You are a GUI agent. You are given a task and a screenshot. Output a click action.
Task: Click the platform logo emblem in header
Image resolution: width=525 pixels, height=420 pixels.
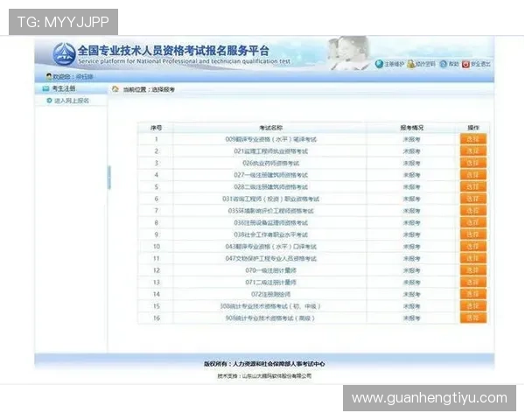pyautogui.click(x=64, y=54)
